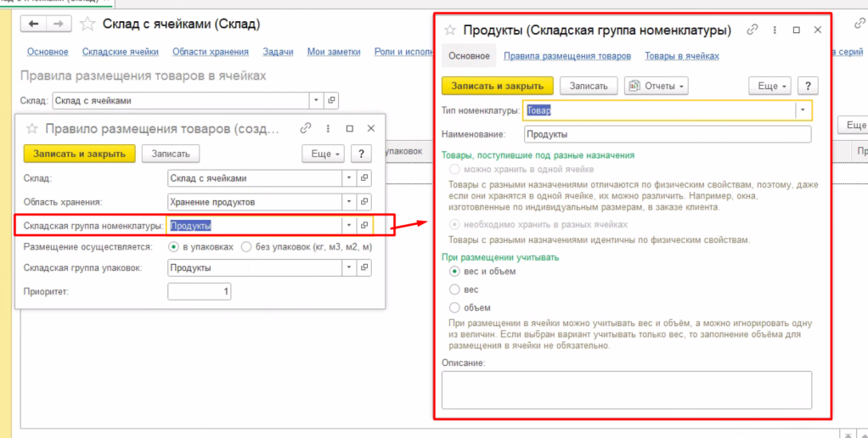Click into the Описание text area
This screenshot has height=438, width=868.
pos(626,390)
